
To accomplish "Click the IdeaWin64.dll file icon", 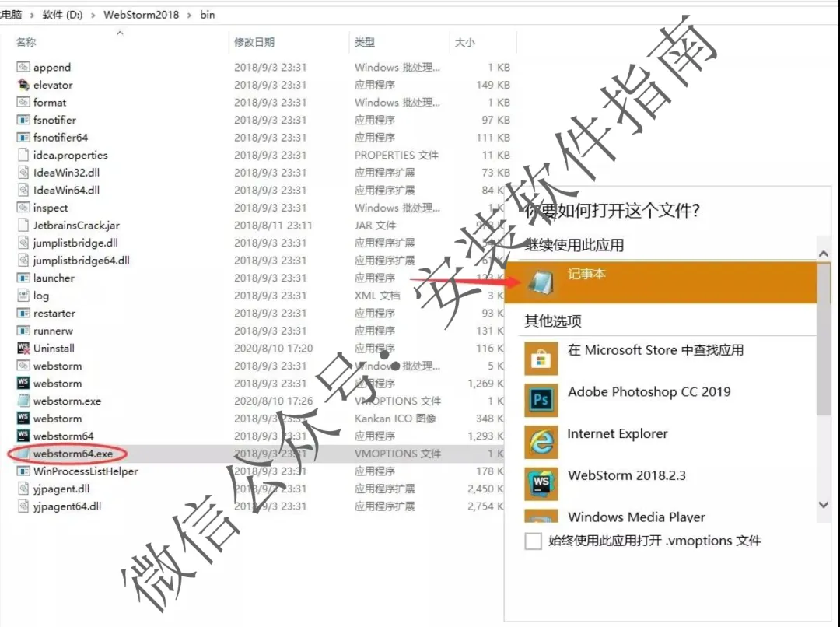I will 23,190.
